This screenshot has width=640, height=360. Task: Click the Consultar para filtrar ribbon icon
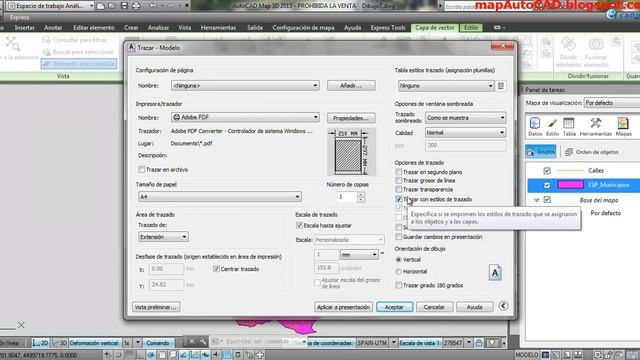tap(75, 40)
